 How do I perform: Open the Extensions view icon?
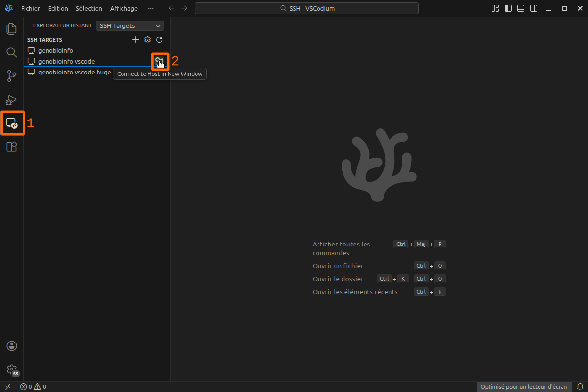[x=11, y=147]
